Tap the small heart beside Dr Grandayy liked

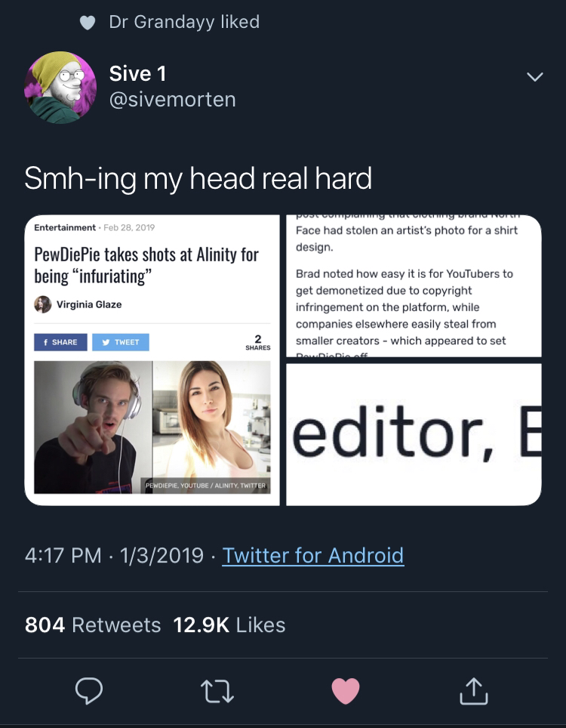tap(88, 23)
